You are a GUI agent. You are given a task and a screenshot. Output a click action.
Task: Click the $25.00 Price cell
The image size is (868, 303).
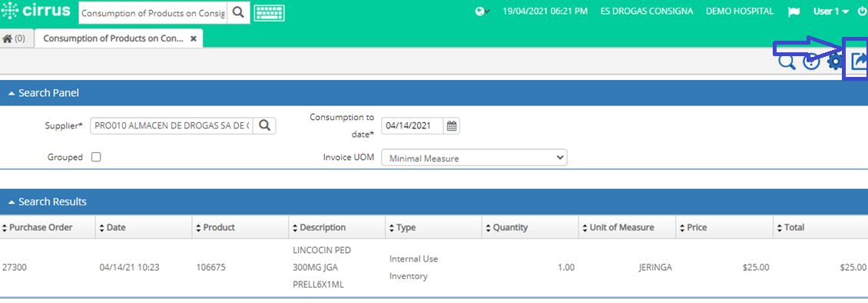pyautogui.click(x=756, y=268)
